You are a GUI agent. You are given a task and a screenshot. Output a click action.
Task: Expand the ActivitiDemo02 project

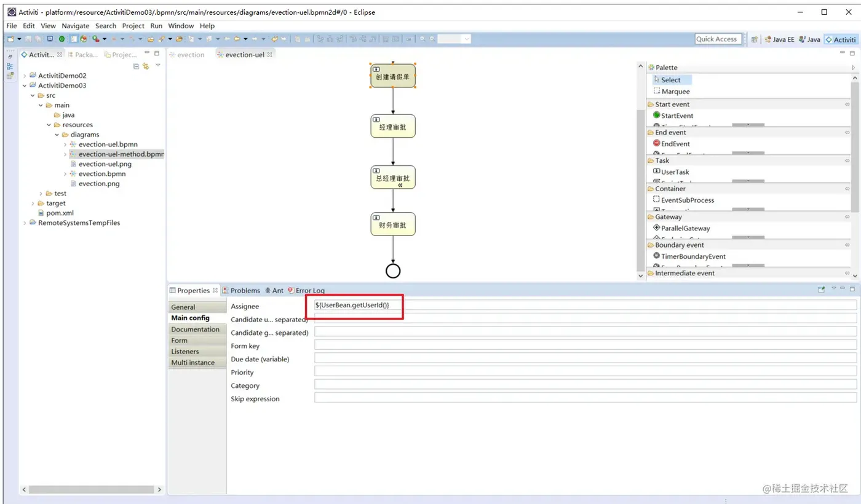pyautogui.click(x=25, y=76)
